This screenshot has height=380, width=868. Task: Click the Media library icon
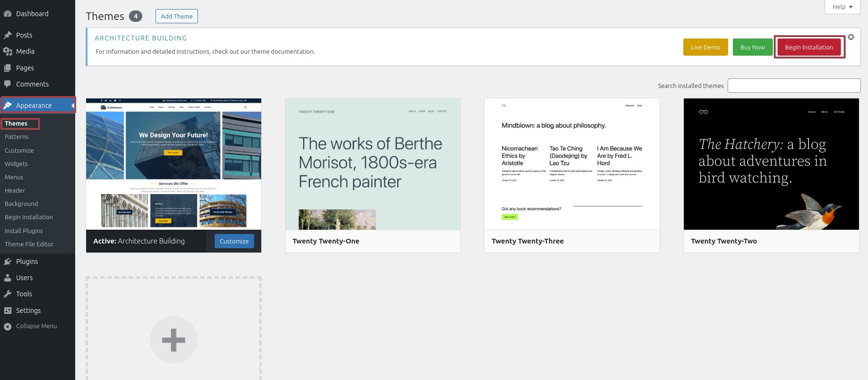8,51
